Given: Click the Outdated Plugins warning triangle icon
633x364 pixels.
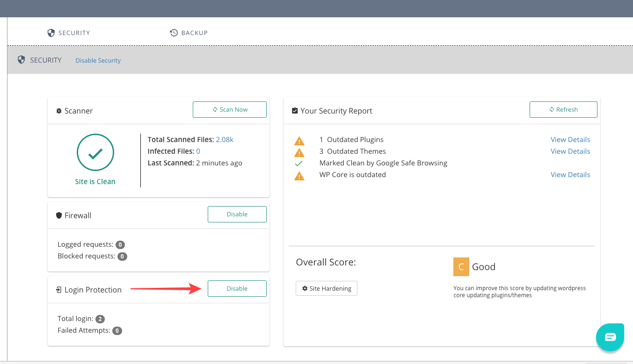Looking at the screenshot, I should pyautogui.click(x=299, y=140).
